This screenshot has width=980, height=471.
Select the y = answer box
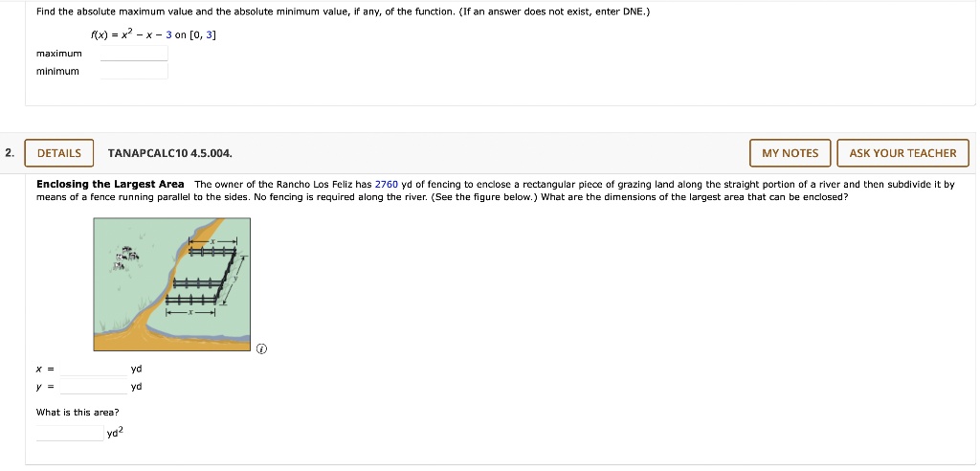pos(94,387)
